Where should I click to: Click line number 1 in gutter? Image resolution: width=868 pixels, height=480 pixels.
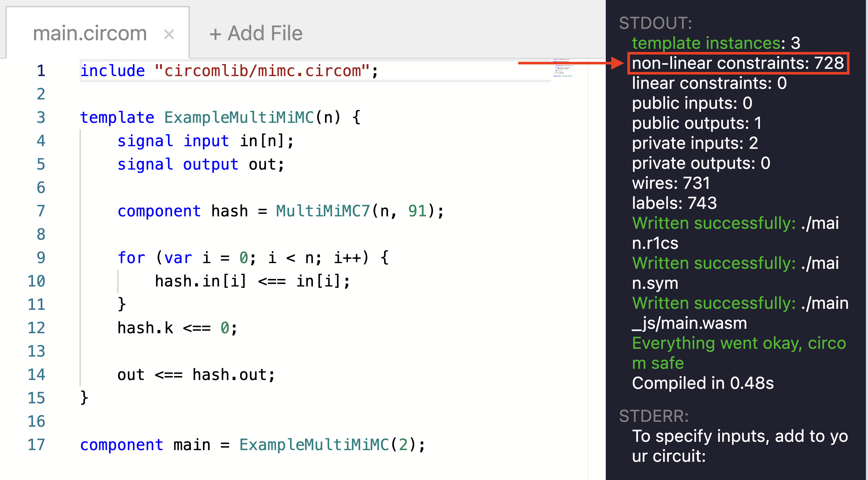click(x=41, y=71)
